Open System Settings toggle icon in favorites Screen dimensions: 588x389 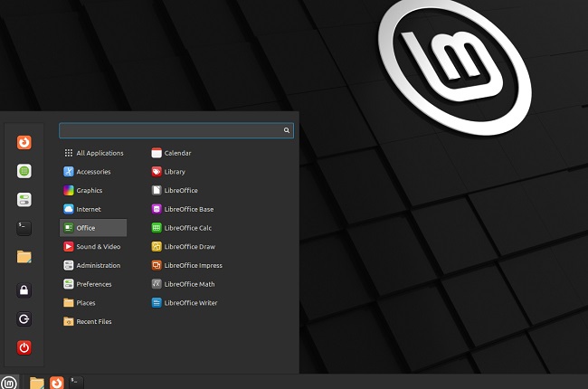(x=24, y=200)
